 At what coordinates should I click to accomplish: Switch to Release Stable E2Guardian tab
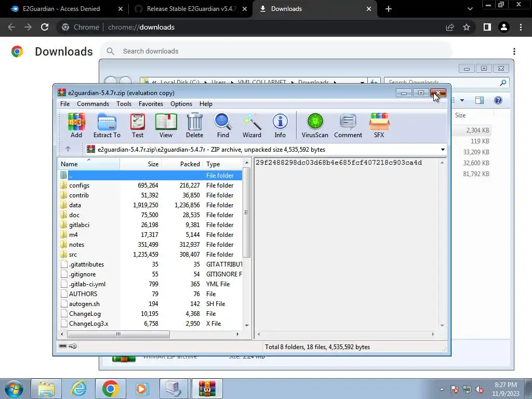pos(190,9)
